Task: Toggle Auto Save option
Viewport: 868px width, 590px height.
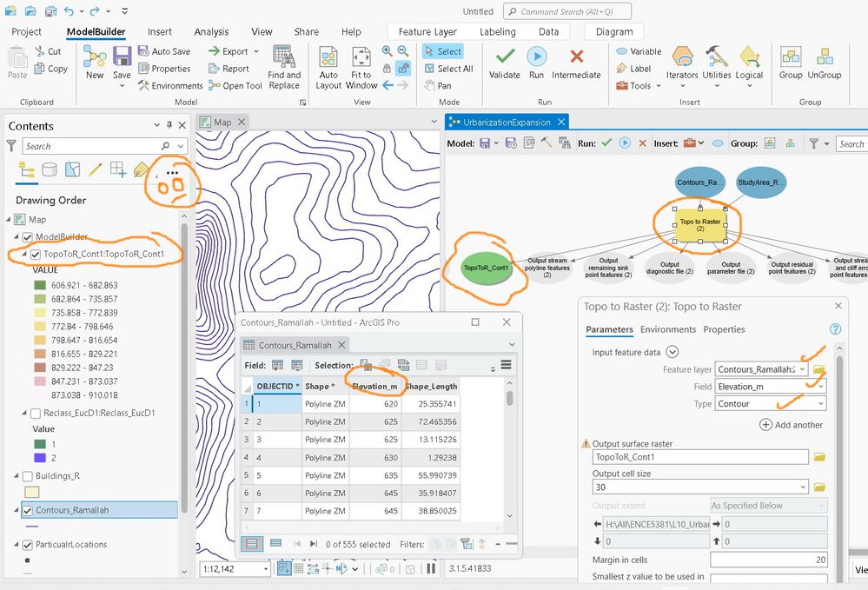Action: point(164,51)
